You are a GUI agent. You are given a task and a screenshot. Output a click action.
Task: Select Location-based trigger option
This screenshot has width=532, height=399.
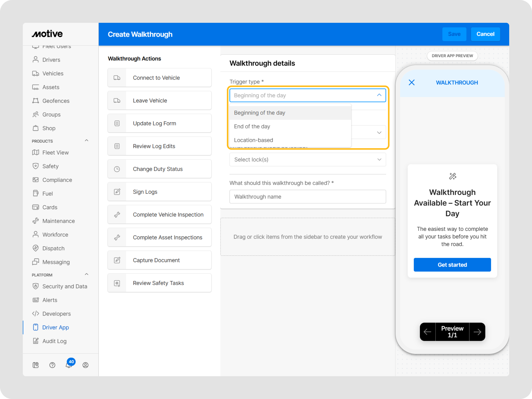(253, 140)
